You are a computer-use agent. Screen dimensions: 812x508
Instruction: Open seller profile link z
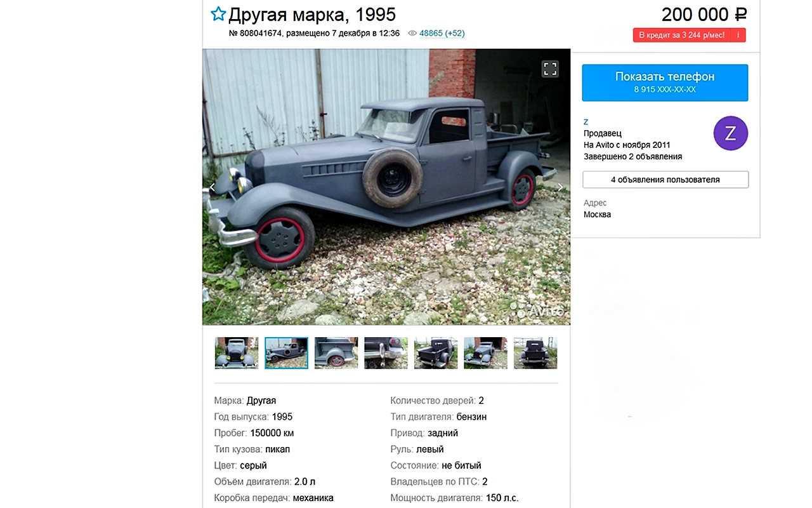click(x=586, y=122)
